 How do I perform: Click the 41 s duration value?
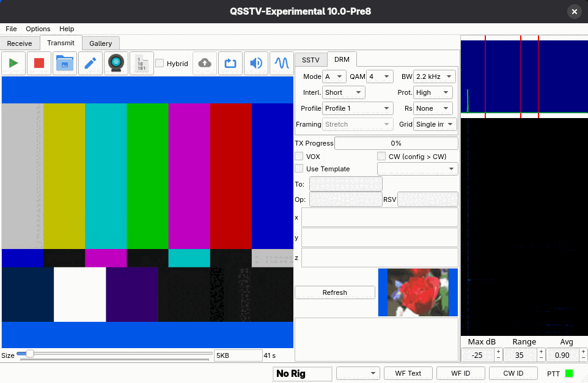[270, 355]
